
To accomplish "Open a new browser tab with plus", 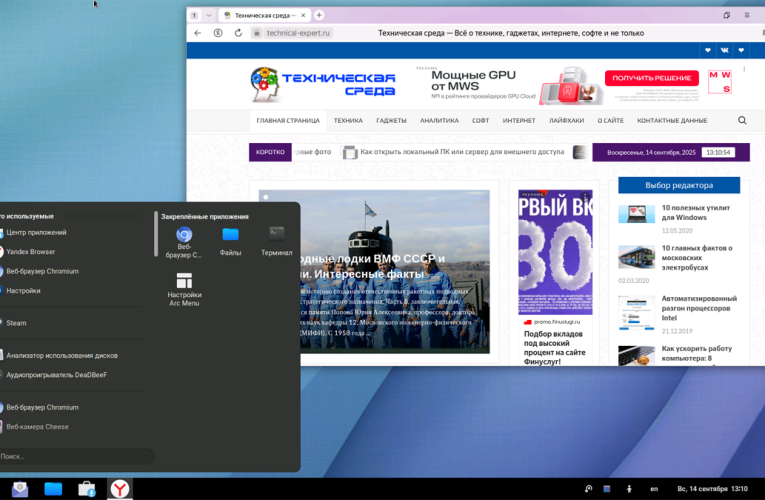I will [319, 15].
